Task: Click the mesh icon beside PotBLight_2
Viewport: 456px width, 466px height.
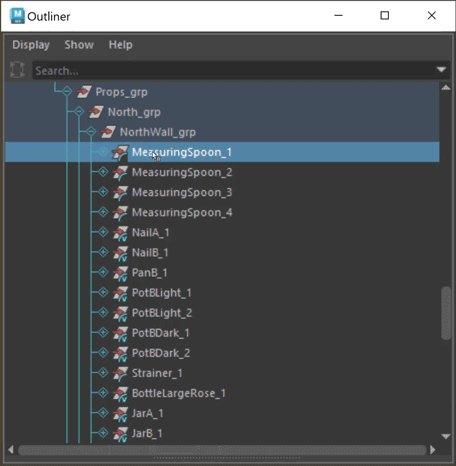Action: pyautogui.click(x=120, y=313)
